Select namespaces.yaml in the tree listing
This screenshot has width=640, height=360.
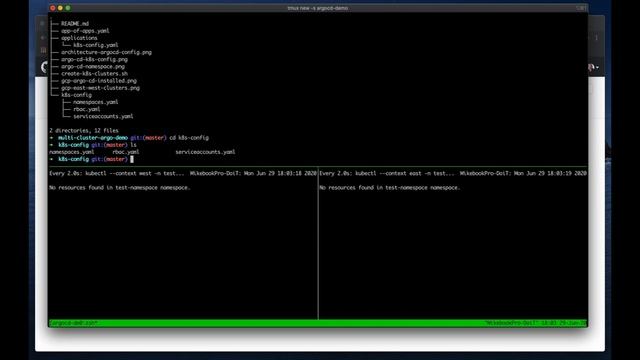tap(96, 102)
